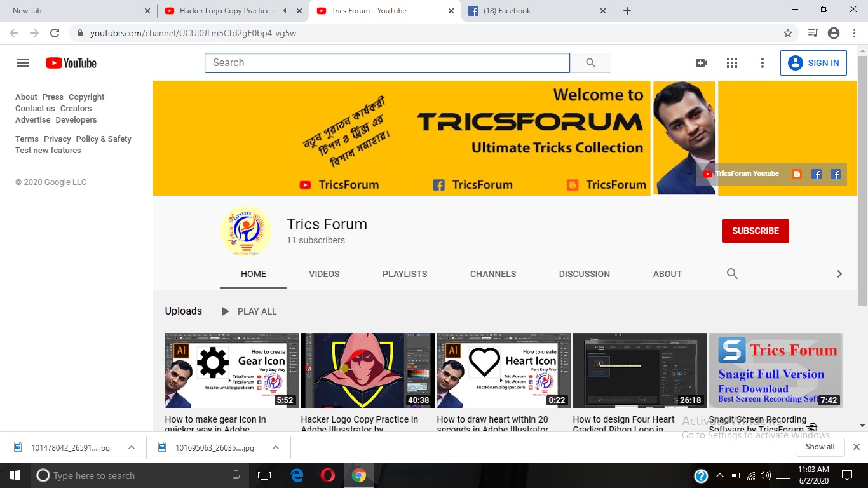Click PLAY ALL uploads
868x488 pixels.
(x=249, y=311)
